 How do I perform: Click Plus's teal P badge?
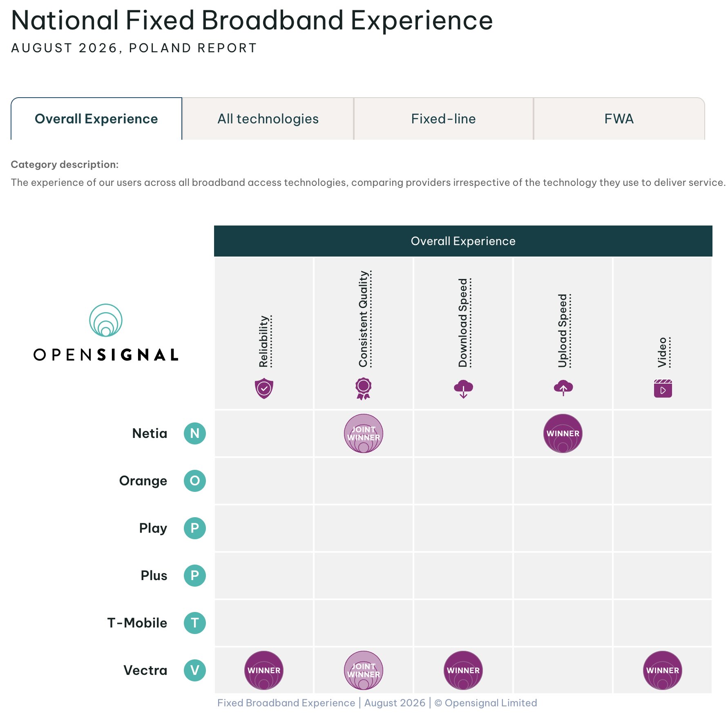click(195, 576)
